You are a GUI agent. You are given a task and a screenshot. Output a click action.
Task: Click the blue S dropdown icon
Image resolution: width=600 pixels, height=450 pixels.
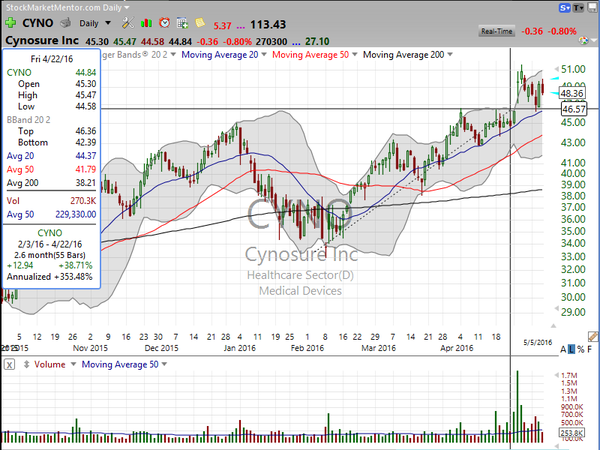[565, 8]
